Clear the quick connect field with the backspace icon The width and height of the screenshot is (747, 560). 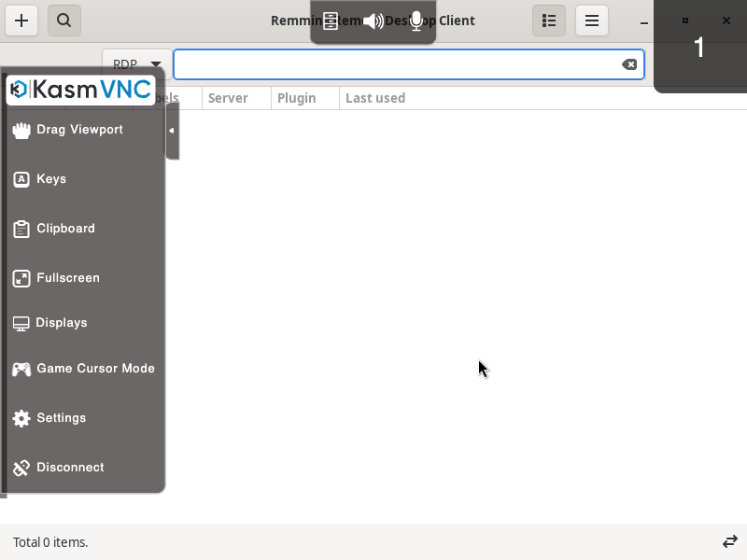(629, 64)
